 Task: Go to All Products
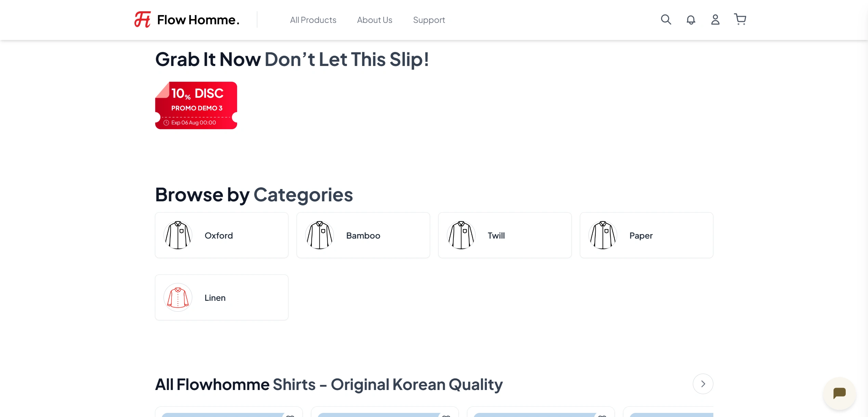(x=313, y=19)
